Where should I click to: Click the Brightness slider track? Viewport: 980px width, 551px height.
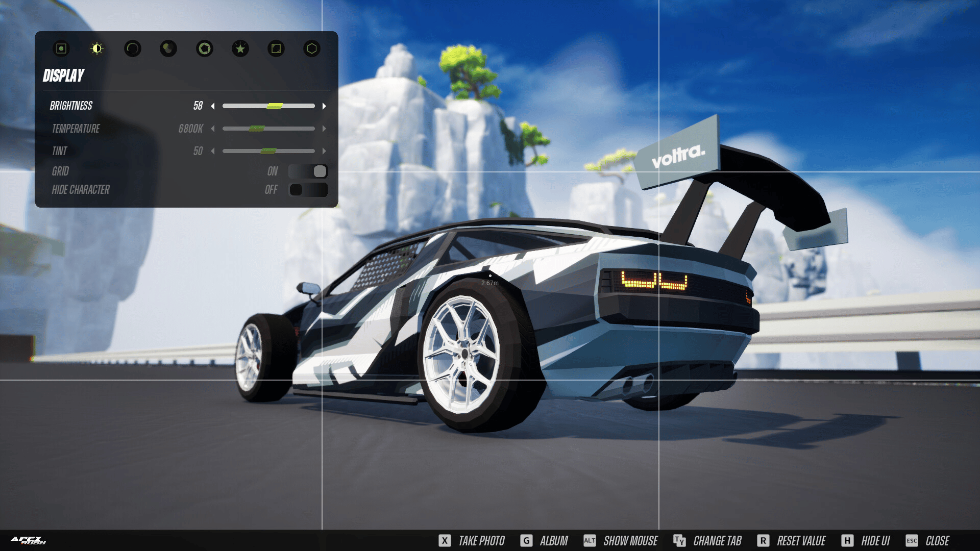click(268, 106)
